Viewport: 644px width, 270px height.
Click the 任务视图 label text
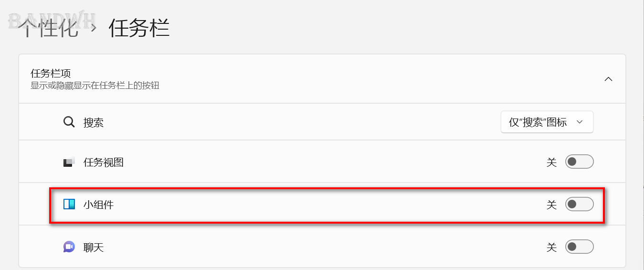pos(104,162)
